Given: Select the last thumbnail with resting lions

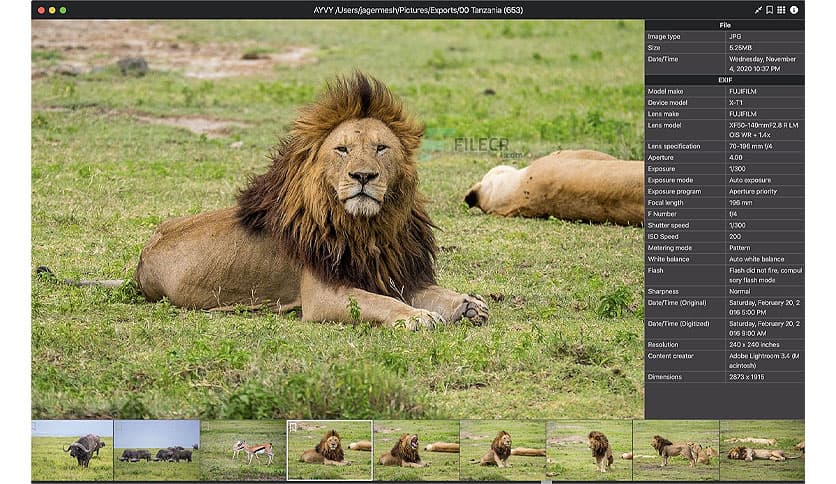Looking at the screenshot, I should tap(761, 450).
